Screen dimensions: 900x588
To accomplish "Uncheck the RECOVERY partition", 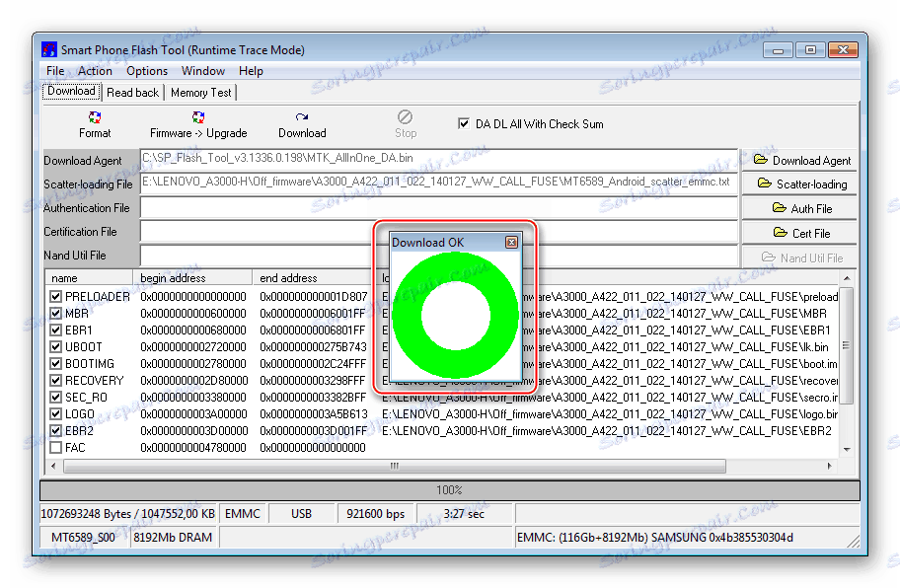I will pos(55,381).
